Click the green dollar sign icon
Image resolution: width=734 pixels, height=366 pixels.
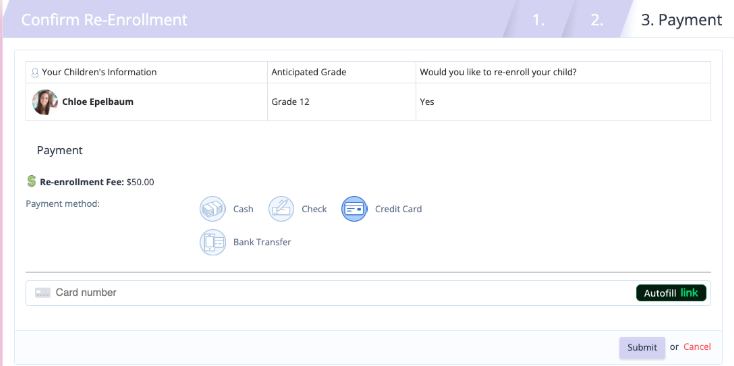[x=31, y=182]
